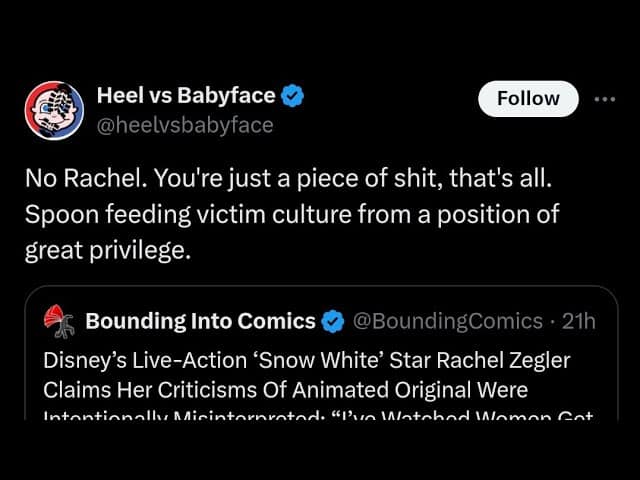The height and width of the screenshot is (480, 640).
Task: Click the Bounding Into Comics avatar
Action: pos(61,322)
